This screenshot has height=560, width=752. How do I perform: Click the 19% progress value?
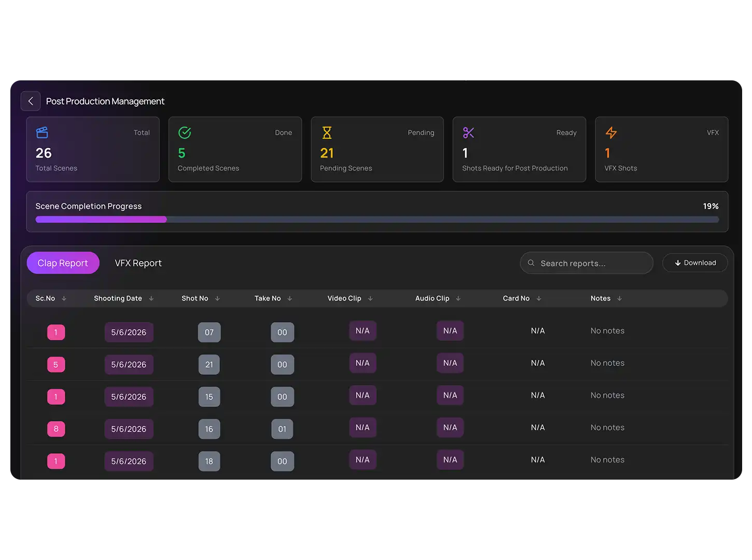click(x=711, y=206)
